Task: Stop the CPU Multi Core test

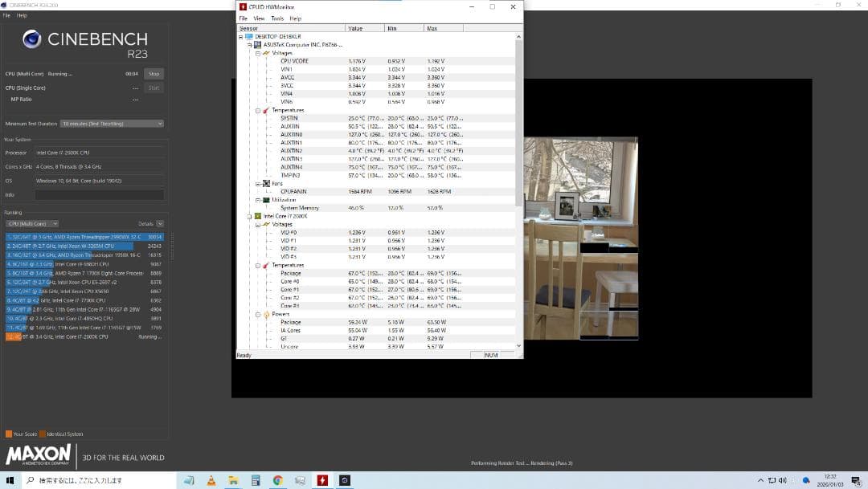Action: click(x=154, y=74)
